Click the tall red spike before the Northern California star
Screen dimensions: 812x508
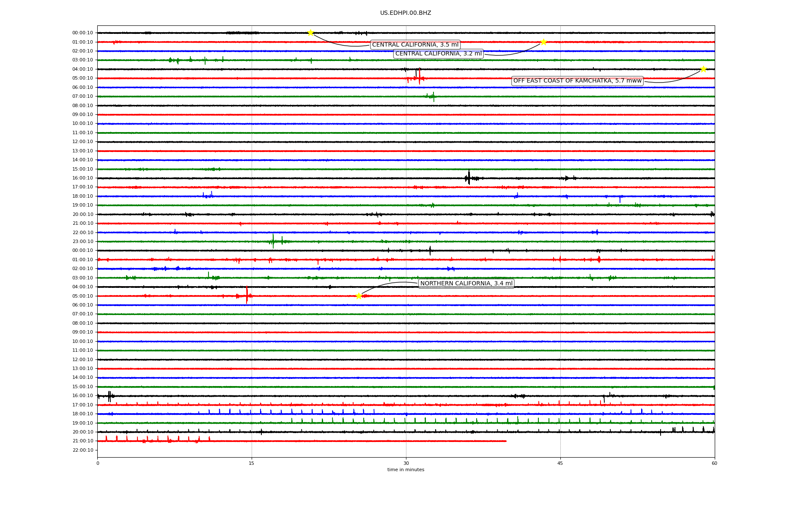tap(247, 295)
